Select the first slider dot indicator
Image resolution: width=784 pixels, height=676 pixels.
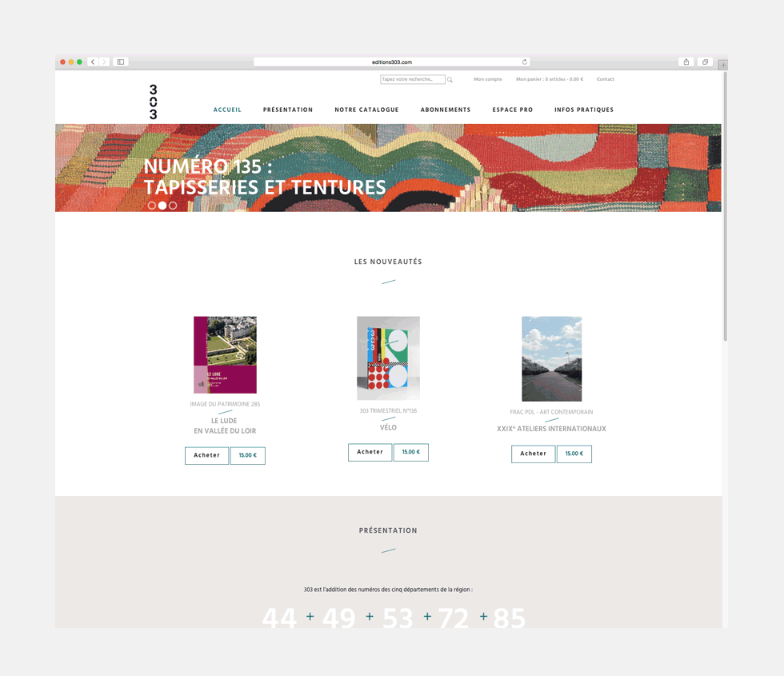coord(152,206)
